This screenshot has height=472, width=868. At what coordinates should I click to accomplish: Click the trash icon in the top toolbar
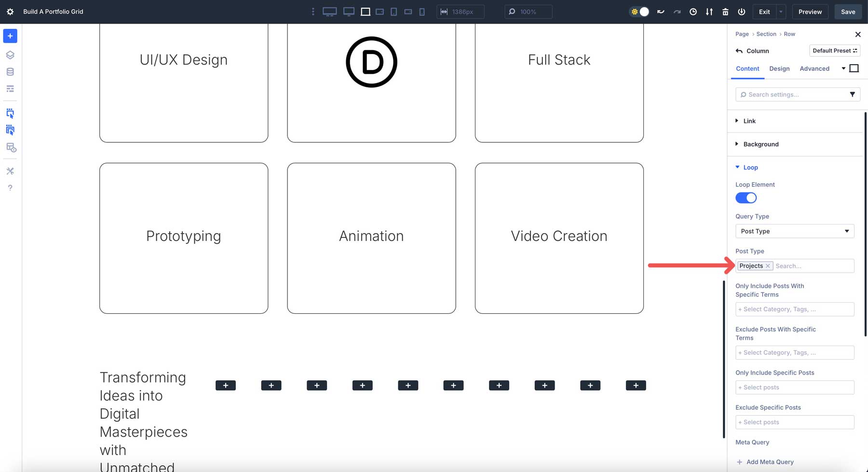click(726, 11)
